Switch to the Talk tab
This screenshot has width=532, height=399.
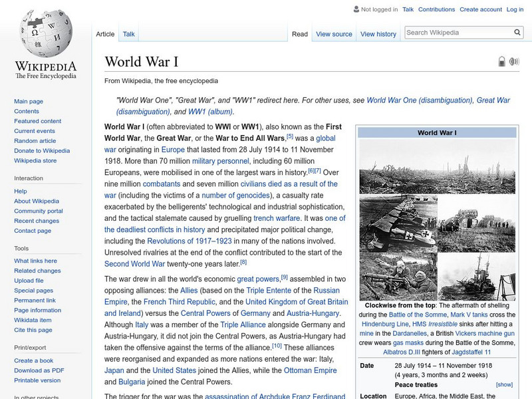point(128,34)
